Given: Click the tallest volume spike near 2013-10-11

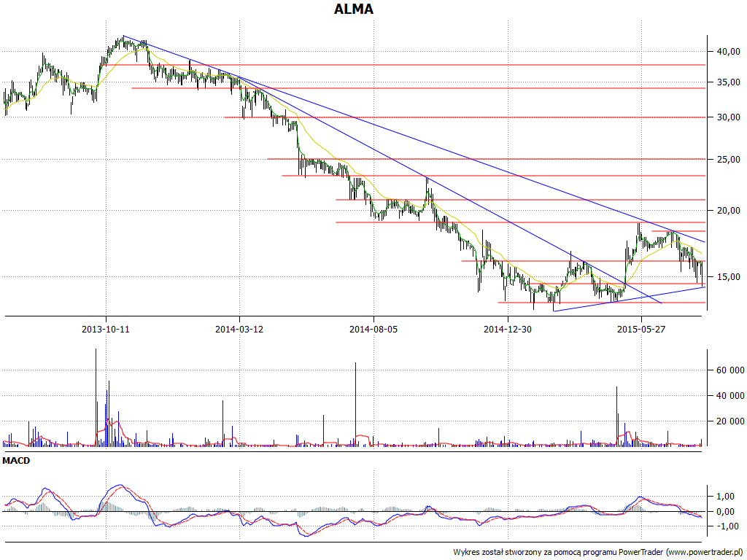Looking at the screenshot, I should click(x=96, y=397).
